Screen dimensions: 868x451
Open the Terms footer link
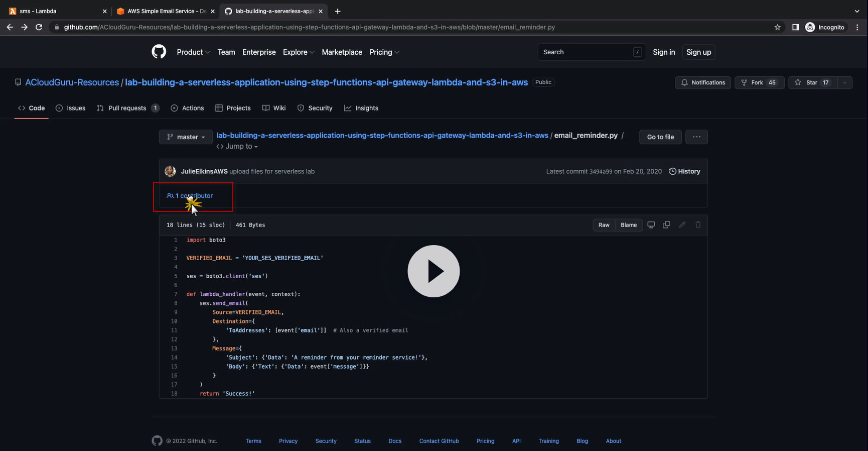coord(253,441)
